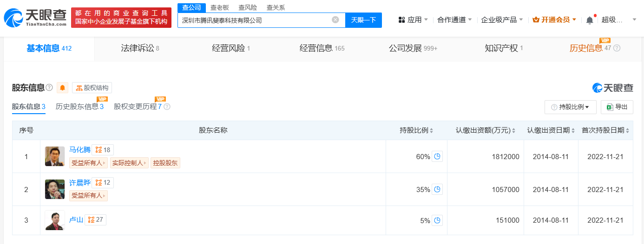This screenshot has width=644, height=244.
Task: Click the help icon beside 股东信息 title
Action: click(49, 88)
